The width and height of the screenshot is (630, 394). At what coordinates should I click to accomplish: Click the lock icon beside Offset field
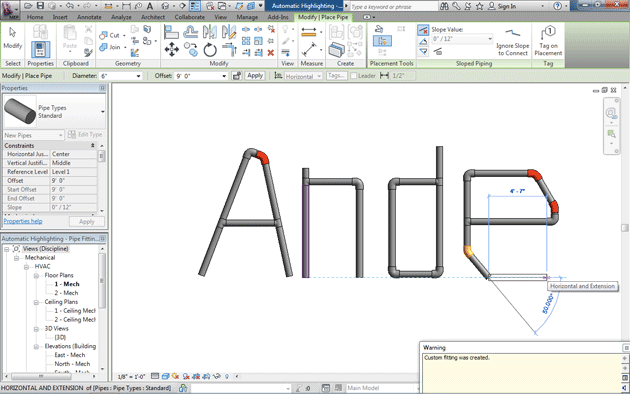[x=237, y=76]
